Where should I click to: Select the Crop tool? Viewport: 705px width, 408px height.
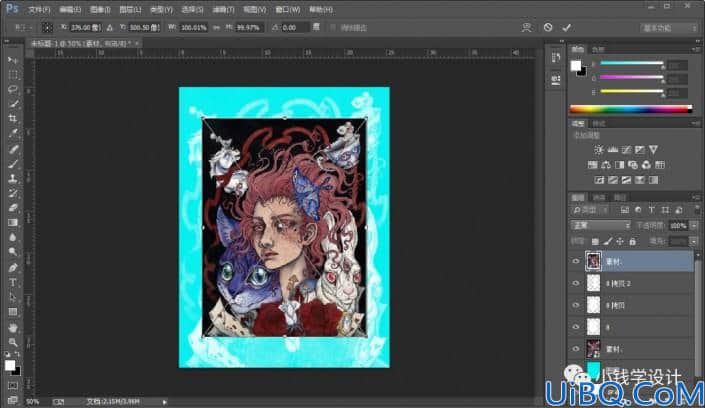[x=13, y=119]
